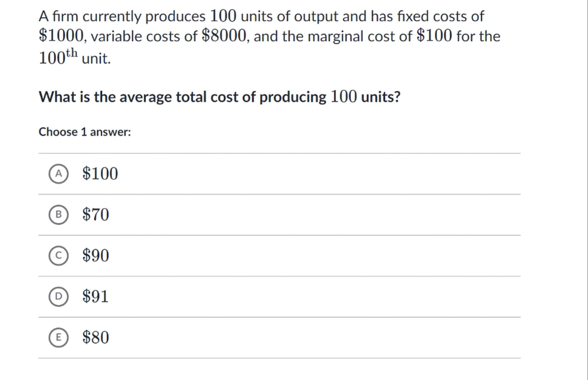This screenshot has width=588, height=380.
Task: Mark the option D circle
Action: [x=59, y=296]
